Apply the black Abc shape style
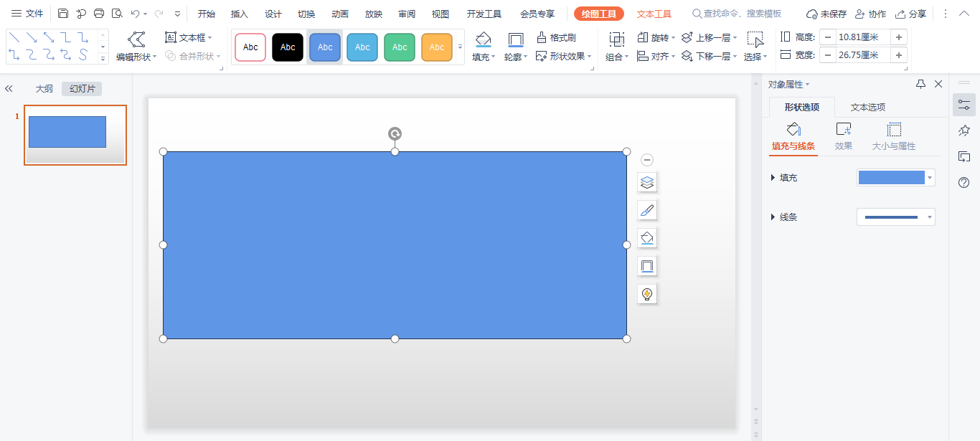 [288, 47]
